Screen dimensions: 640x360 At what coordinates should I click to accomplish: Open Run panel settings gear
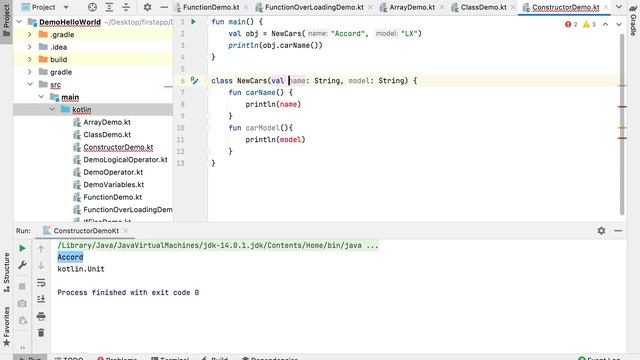pyautogui.click(x=601, y=231)
